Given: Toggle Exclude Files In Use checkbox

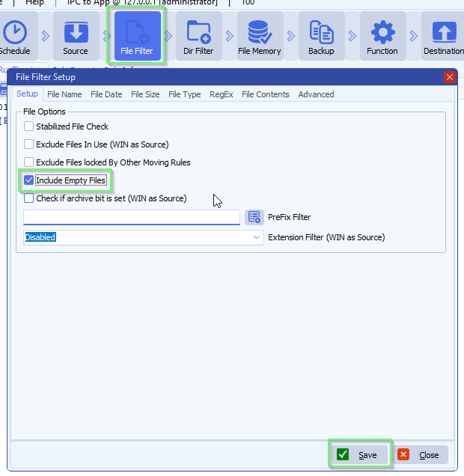Looking at the screenshot, I should point(29,144).
